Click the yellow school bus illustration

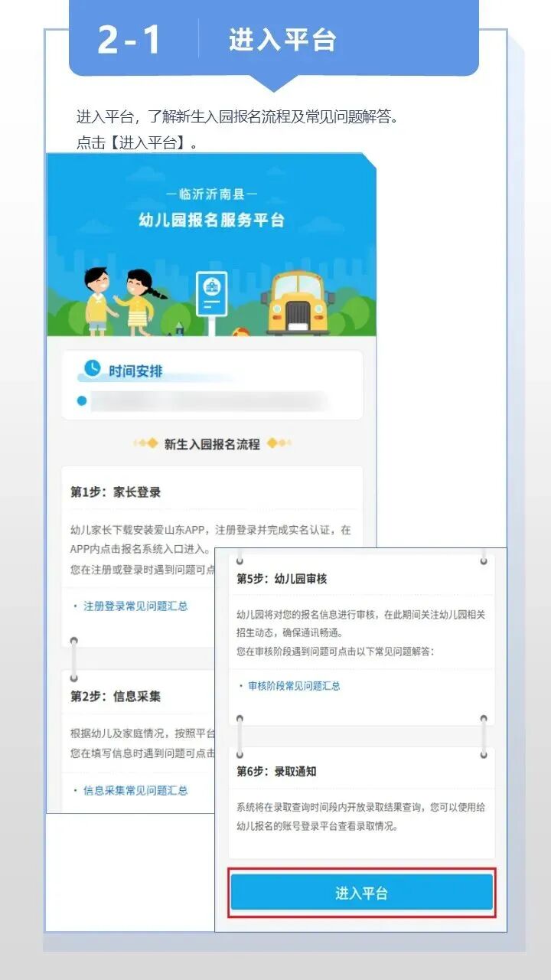click(296, 304)
